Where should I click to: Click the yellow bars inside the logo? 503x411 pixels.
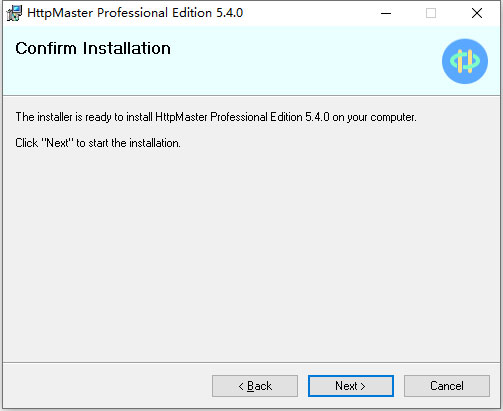465,61
